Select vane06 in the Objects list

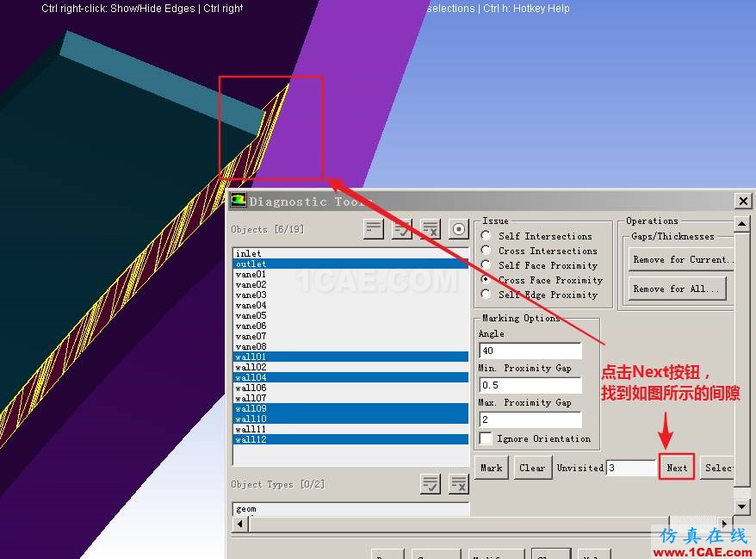(350, 326)
